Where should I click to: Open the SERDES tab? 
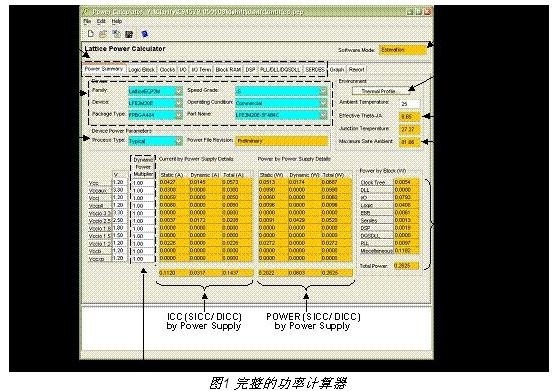[x=315, y=69]
